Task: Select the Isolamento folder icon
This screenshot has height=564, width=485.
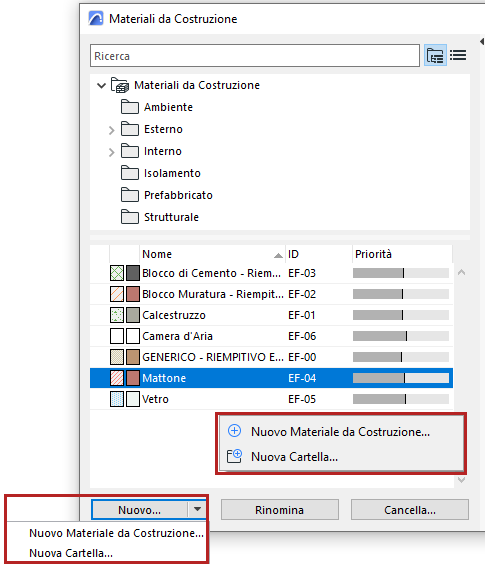Action: tap(130, 173)
